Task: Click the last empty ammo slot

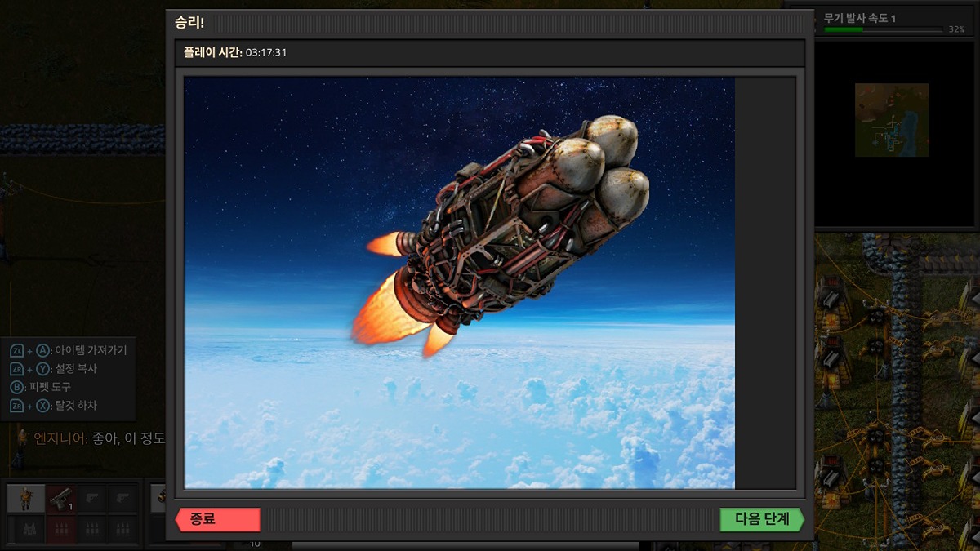Action: pos(122,529)
